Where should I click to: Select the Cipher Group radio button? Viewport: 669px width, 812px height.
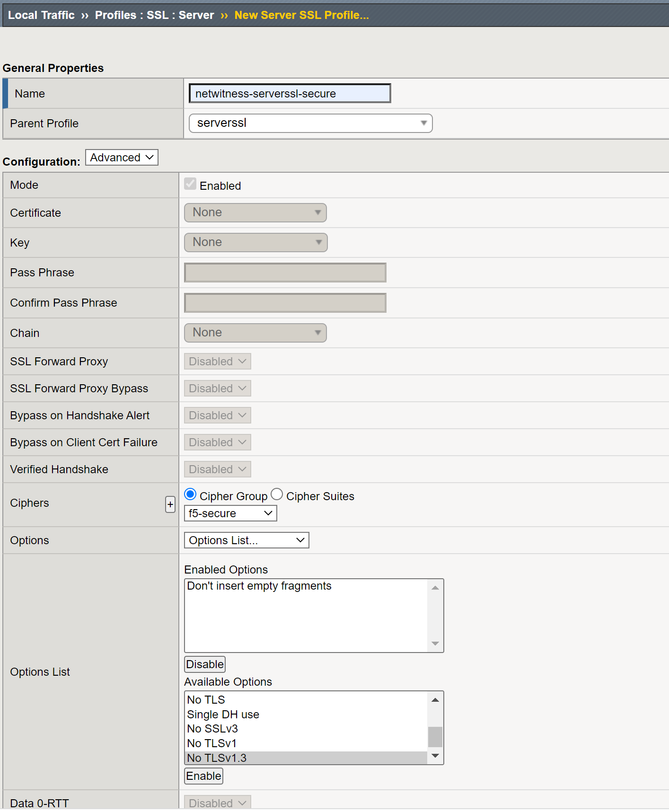(x=190, y=494)
